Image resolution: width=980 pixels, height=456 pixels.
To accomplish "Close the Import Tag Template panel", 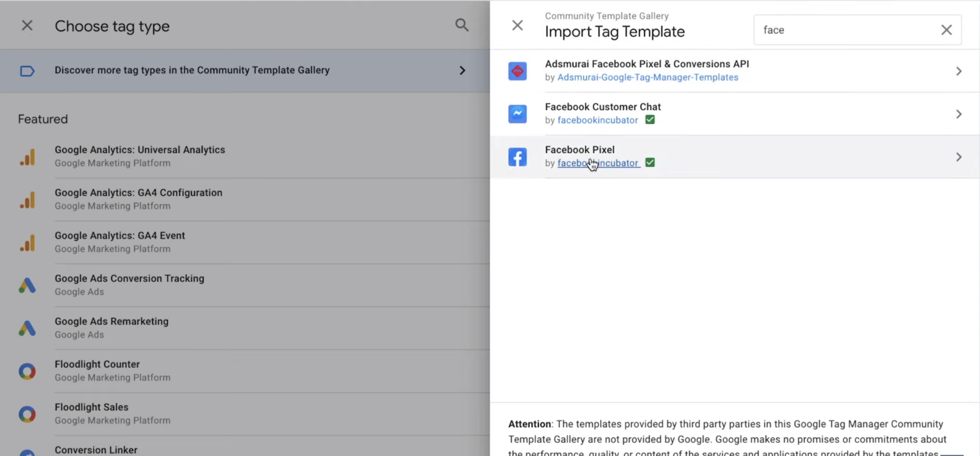I will click(x=517, y=26).
